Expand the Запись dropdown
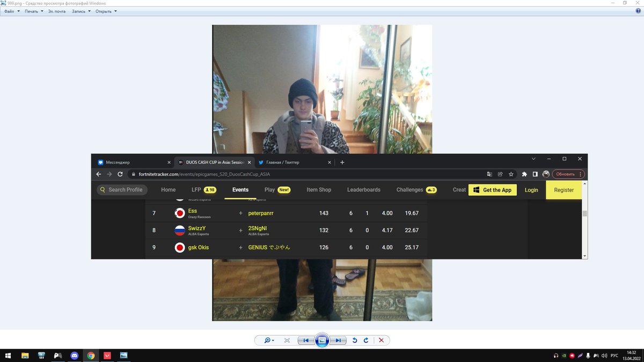The height and width of the screenshot is (362, 644). 82,11
